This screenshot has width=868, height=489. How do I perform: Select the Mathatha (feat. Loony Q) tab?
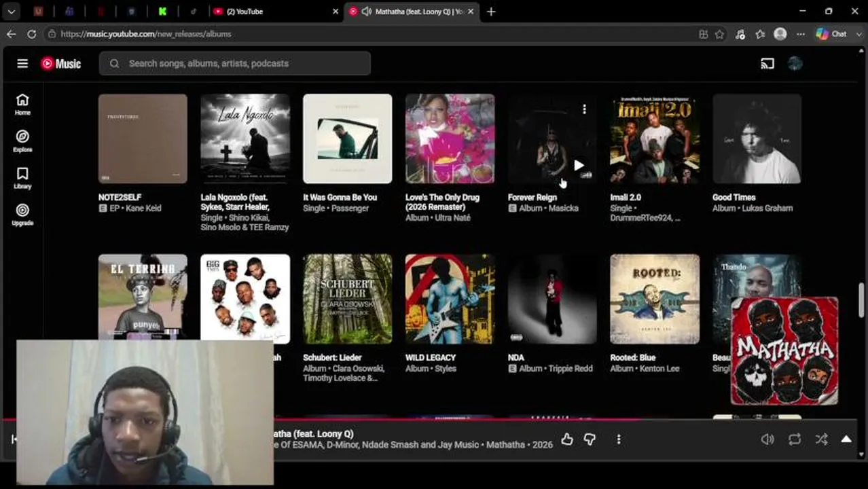click(410, 12)
